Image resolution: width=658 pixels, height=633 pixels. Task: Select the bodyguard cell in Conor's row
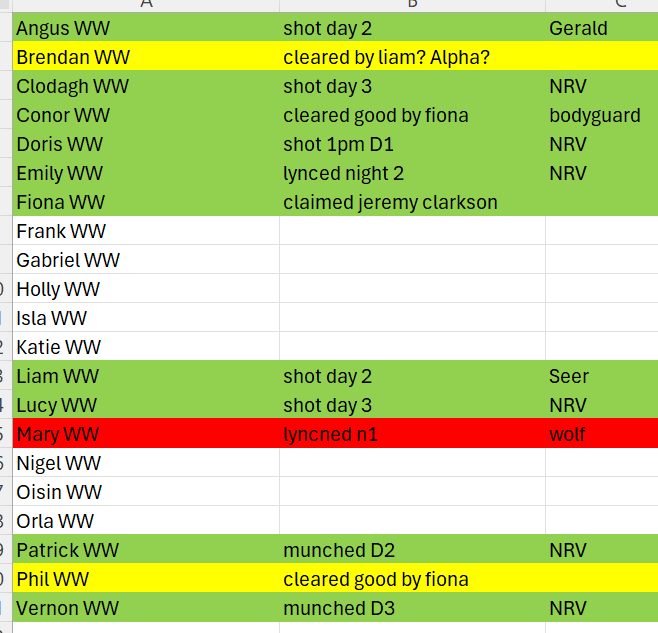[x=602, y=115]
